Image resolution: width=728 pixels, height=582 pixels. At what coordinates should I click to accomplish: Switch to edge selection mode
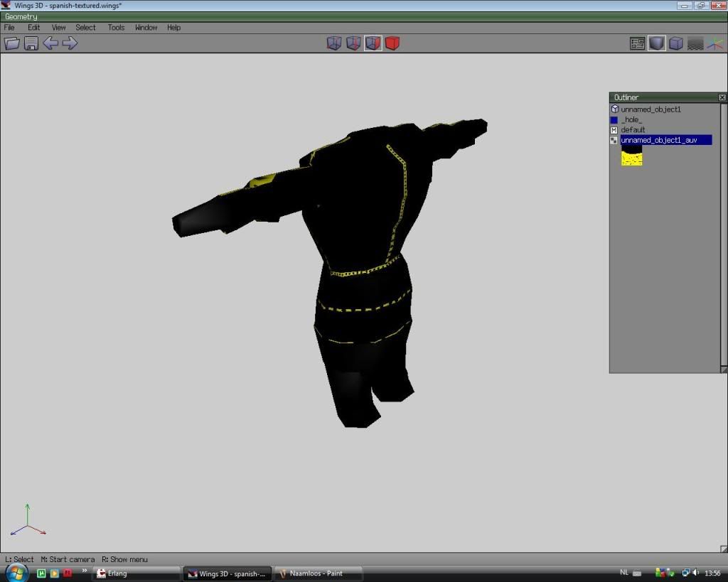353,43
